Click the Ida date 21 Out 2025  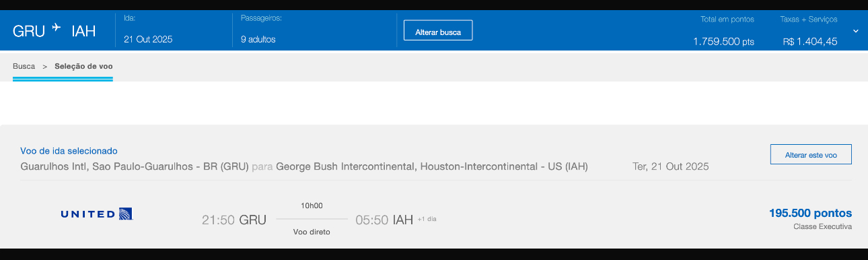coord(148,39)
